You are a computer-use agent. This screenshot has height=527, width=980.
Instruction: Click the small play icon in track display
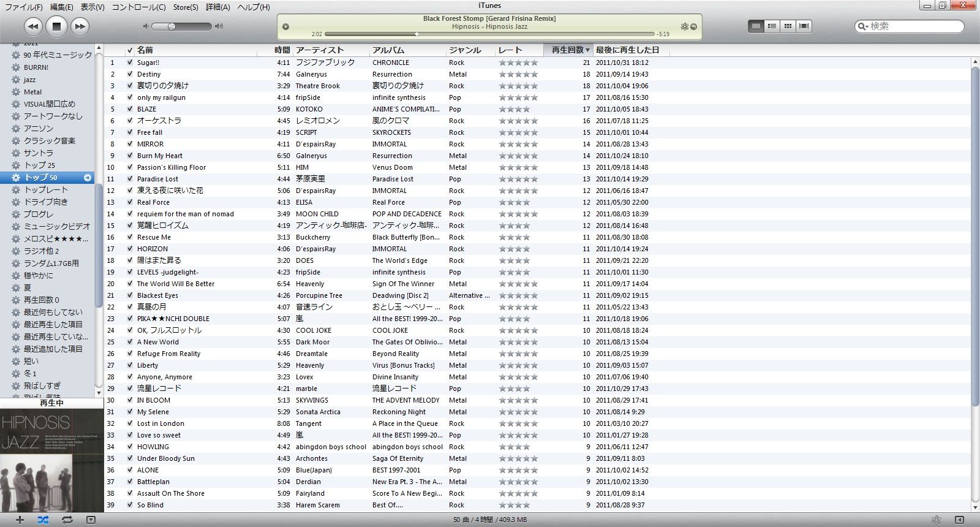point(285,26)
